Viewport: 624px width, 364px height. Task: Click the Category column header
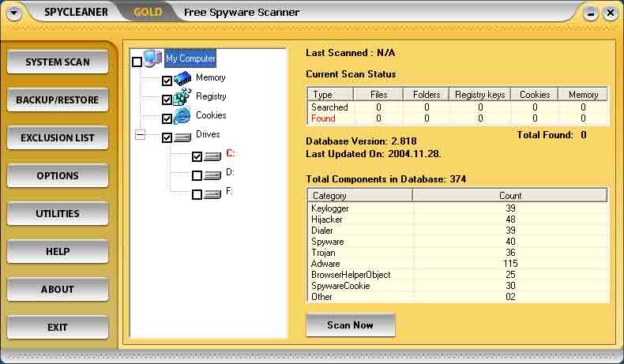[x=360, y=195]
